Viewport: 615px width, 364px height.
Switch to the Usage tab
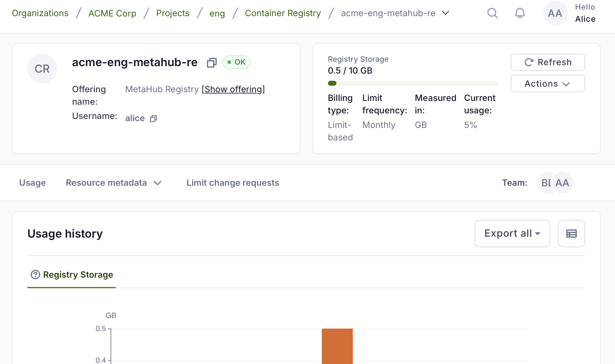pos(33,183)
